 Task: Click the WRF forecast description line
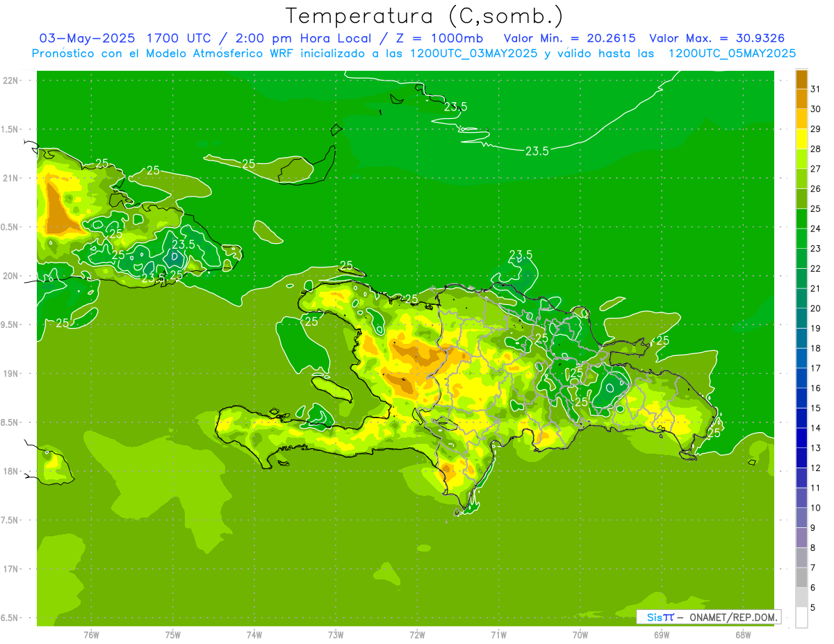[414, 53]
